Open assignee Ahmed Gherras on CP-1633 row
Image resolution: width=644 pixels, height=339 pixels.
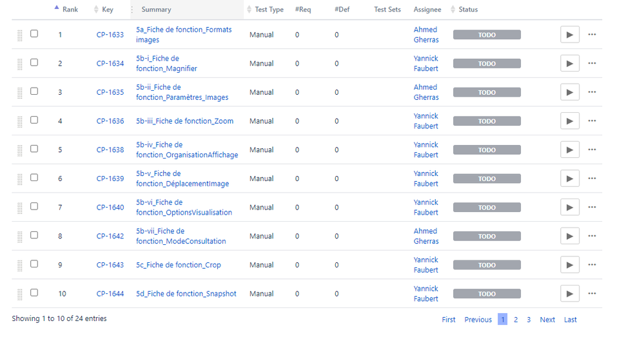click(x=426, y=34)
